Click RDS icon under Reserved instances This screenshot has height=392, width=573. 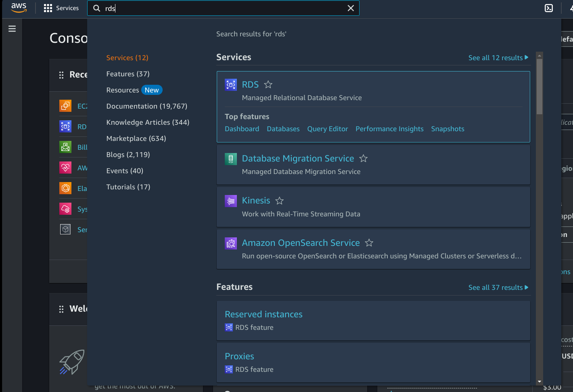(x=229, y=327)
